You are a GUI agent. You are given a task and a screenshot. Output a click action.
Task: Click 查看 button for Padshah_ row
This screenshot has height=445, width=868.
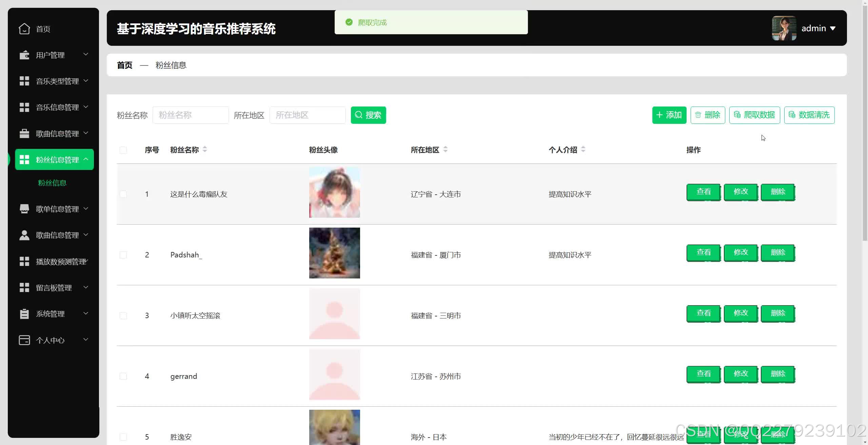(x=703, y=252)
